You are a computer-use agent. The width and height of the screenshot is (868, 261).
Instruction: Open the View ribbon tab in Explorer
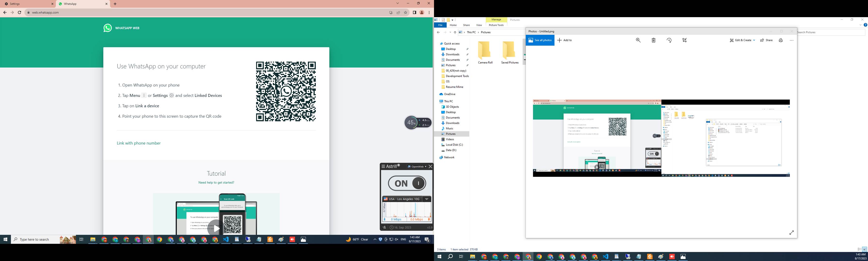pos(479,25)
